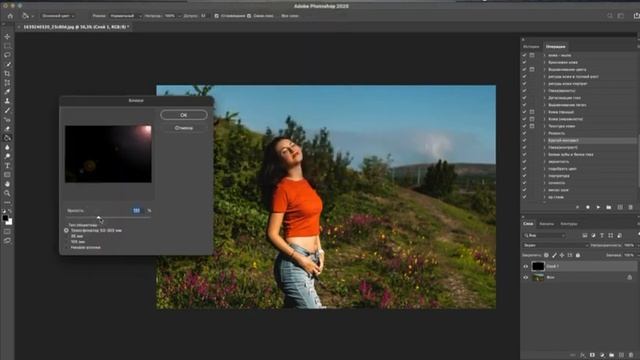
Task: Switch to the Каналы tab
Action: coord(547,224)
